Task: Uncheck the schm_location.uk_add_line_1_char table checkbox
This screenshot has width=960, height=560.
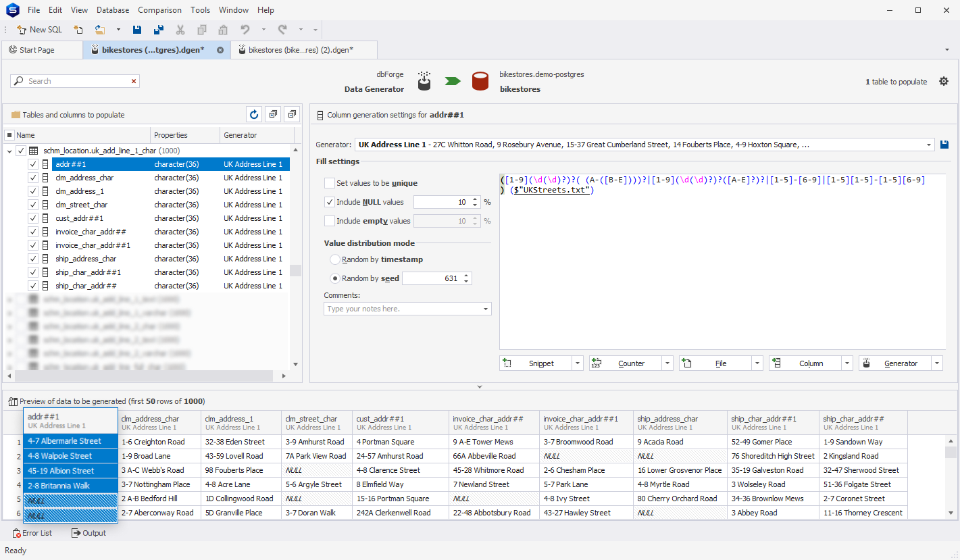Action: (21, 151)
